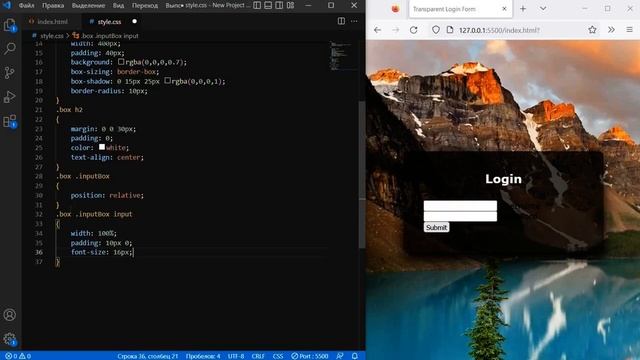This screenshot has height=360, width=640.
Task: Focus the second login input field
Action: [x=460, y=216]
